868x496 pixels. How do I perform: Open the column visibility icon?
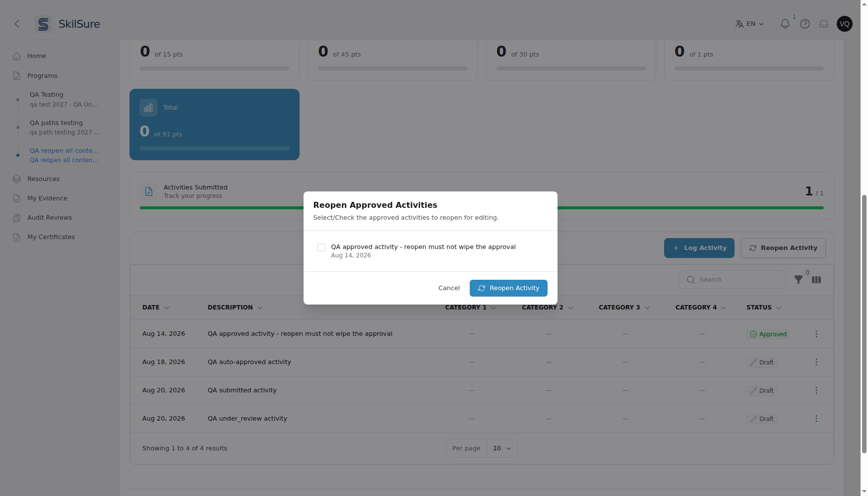[816, 280]
